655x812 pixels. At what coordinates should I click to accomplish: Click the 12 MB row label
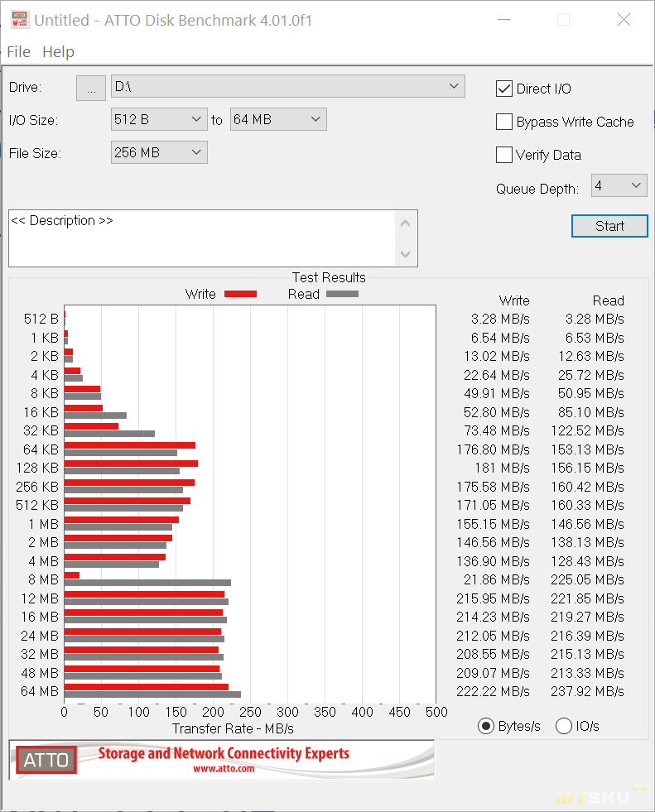[40, 598]
